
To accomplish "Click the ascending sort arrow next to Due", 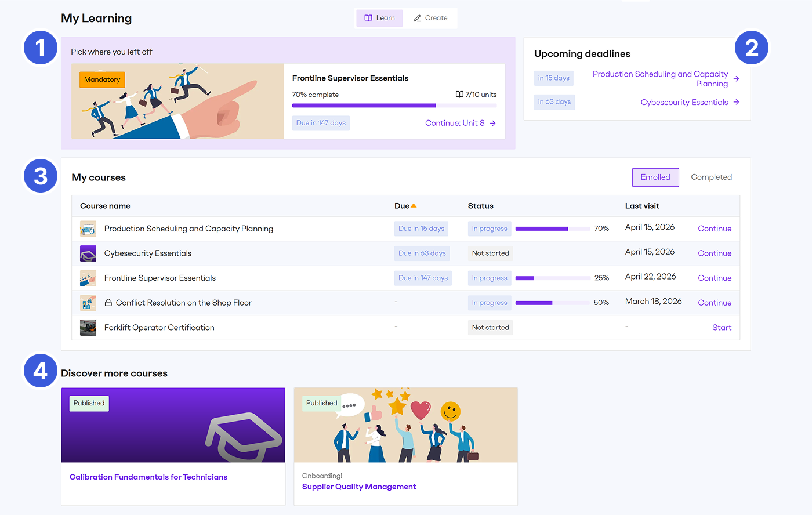I will pyautogui.click(x=414, y=206).
